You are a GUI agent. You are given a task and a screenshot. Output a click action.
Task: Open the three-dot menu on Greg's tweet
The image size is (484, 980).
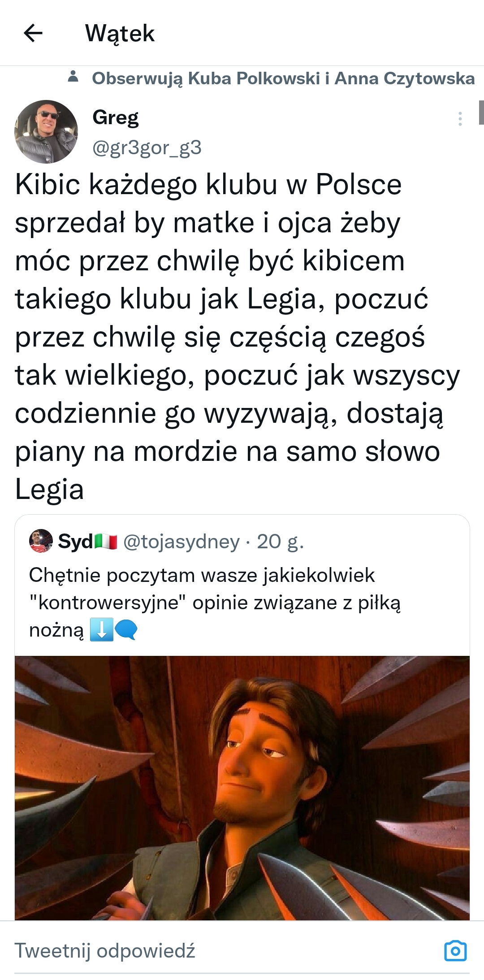460,119
